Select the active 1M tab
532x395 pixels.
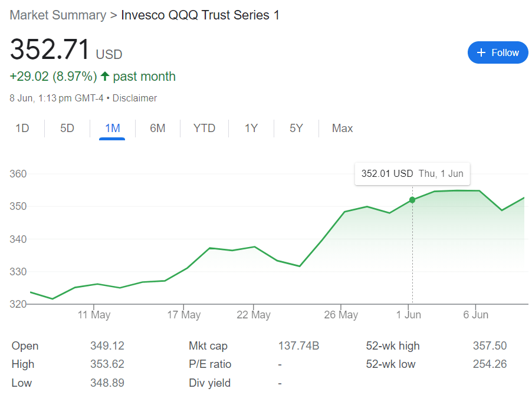click(x=112, y=128)
